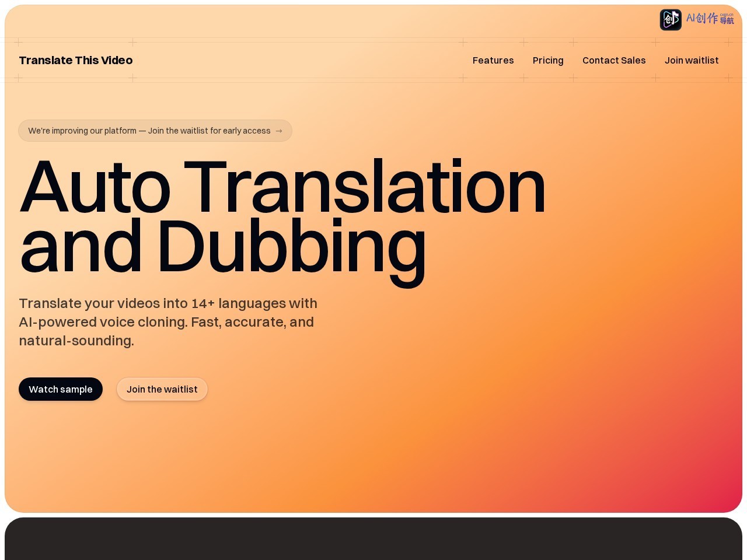The width and height of the screenshot is (747, 560).
Task: Click Join waitlist in the top navigation
Action: (692, 60)
